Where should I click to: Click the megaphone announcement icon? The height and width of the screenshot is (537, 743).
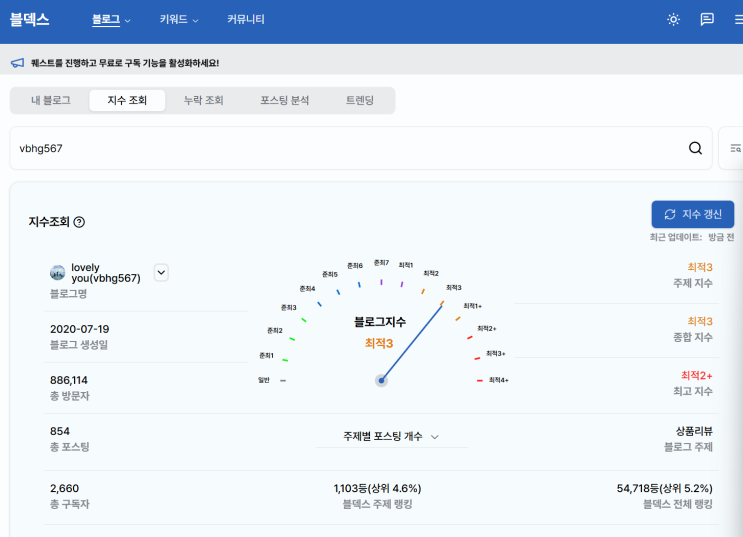coord(18,63)
